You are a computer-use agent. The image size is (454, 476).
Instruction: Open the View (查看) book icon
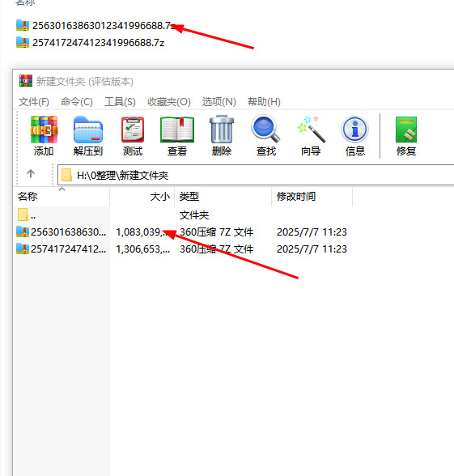click(177, 135)
